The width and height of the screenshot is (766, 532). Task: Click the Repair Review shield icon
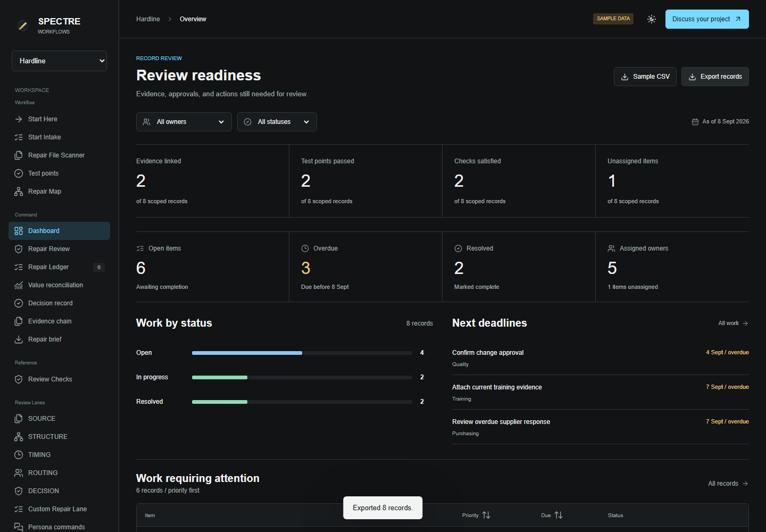(19, 249)
